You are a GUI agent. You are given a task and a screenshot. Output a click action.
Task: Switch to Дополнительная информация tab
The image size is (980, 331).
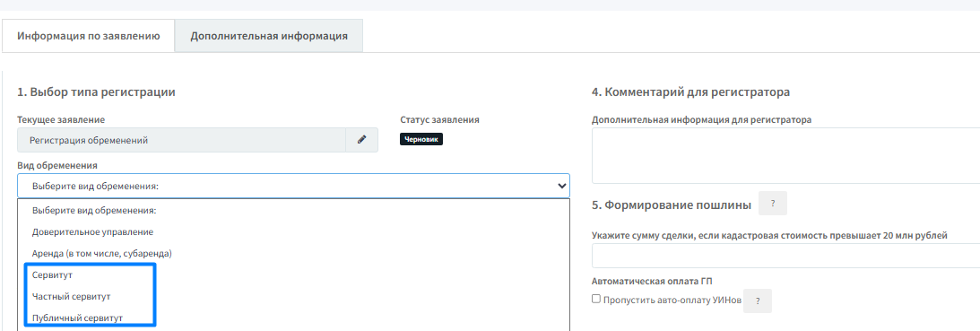(x=269, y=36)
